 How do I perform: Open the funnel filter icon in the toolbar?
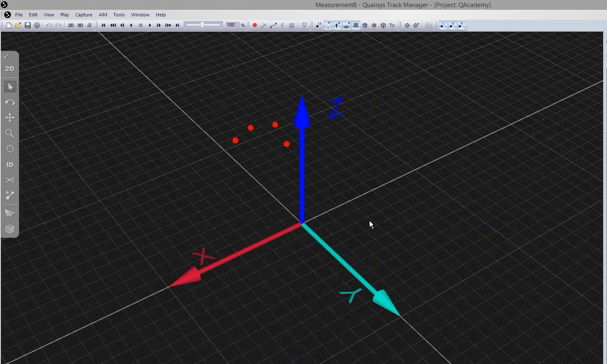(x=304, y=25)
